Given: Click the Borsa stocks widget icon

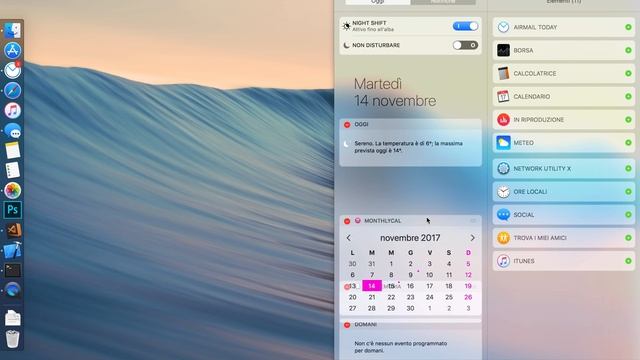Looking at the screenshot, I should tap(503, 50).
